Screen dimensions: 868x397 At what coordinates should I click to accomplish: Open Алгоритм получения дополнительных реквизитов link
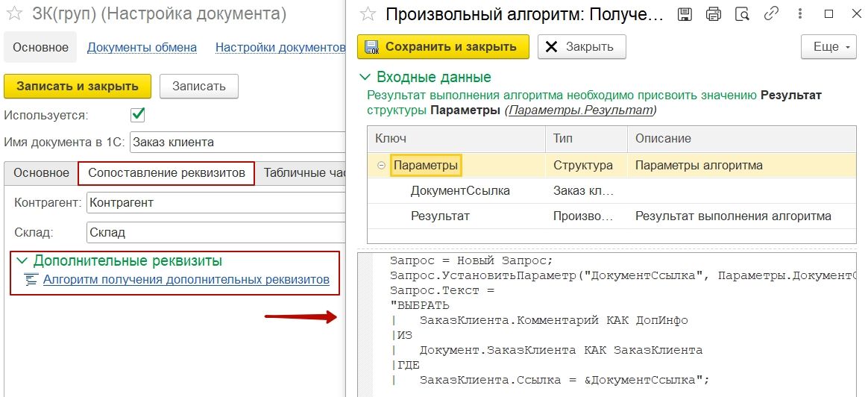pos(186,280)
